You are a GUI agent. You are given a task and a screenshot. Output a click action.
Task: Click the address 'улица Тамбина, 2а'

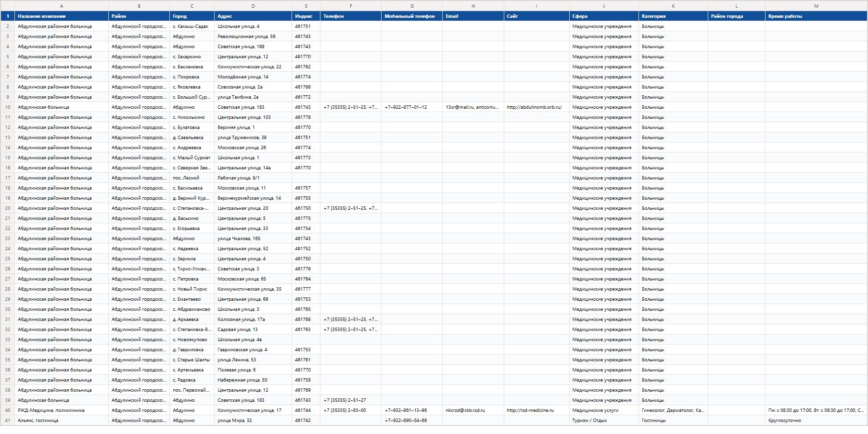[253, 97]
